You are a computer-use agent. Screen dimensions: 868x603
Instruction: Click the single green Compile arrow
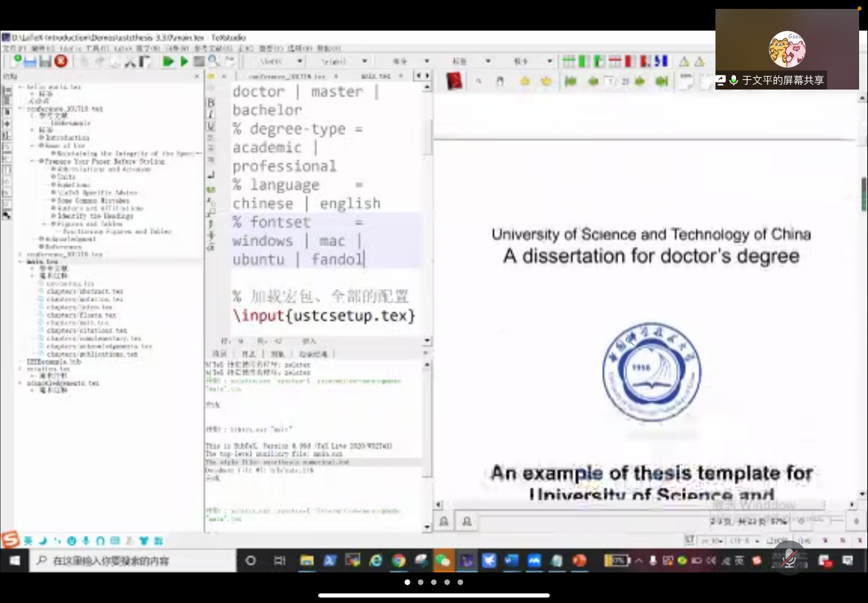tap(184, 62)
